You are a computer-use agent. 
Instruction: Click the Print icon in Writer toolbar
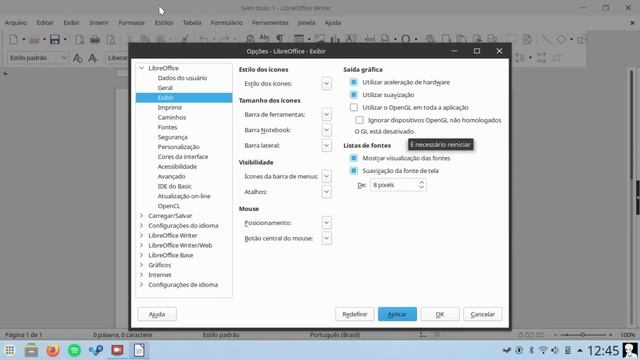(95, 40)
